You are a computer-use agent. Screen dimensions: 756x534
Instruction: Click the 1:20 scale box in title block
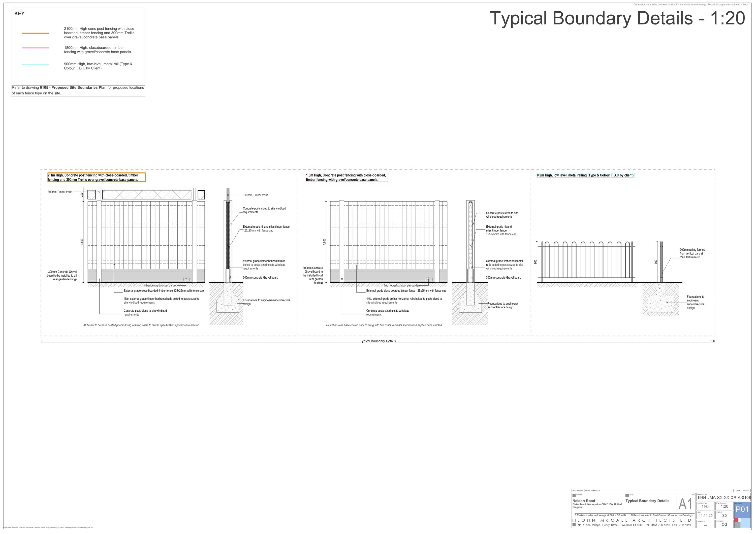(724, 506)
